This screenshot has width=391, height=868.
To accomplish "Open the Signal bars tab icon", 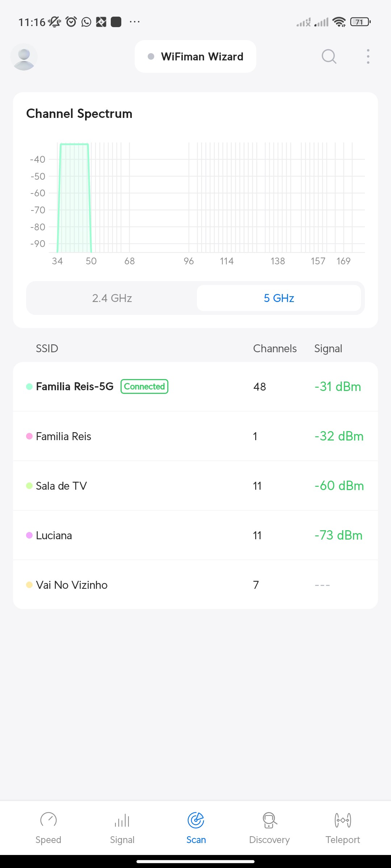I will 122,820.
